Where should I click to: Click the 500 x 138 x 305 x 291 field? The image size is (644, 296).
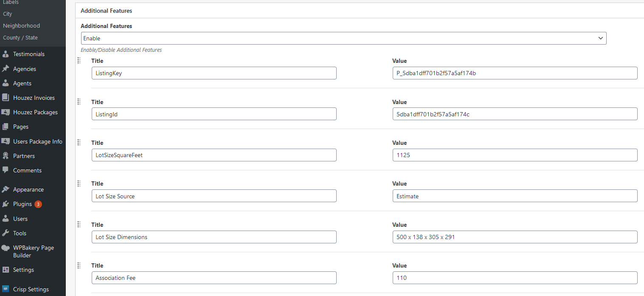click(x=515, y=237)
